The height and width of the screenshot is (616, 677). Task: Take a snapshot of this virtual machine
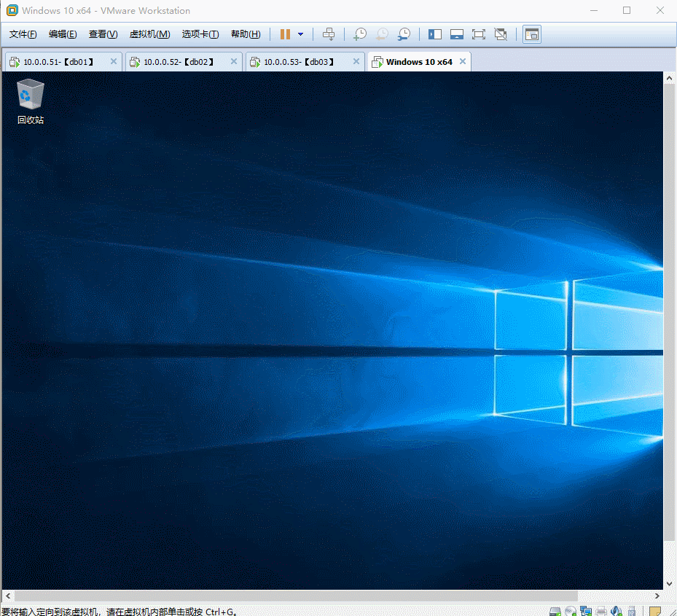[x=360, y=34]
